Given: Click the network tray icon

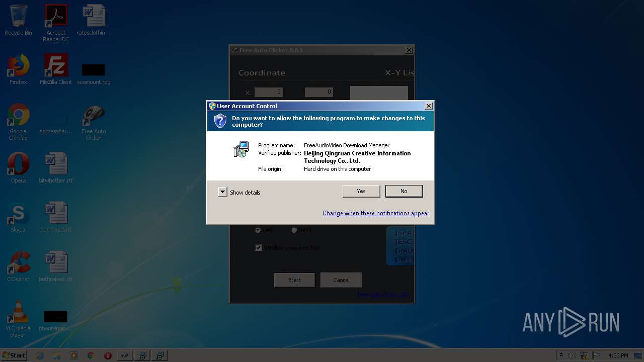Looking at the screenshot, I should tap(584, 355).
